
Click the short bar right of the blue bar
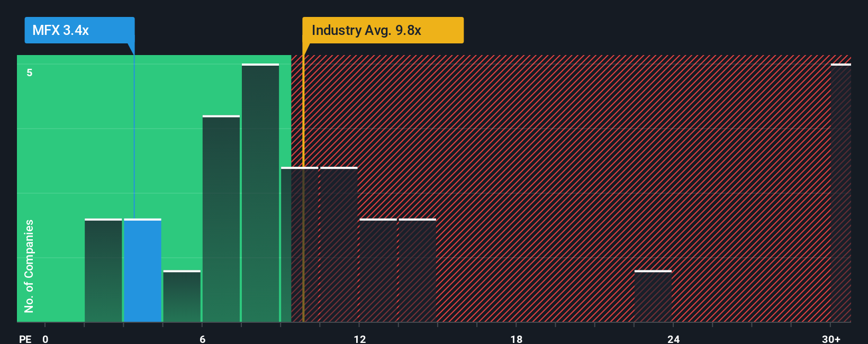tap(182, 296)
